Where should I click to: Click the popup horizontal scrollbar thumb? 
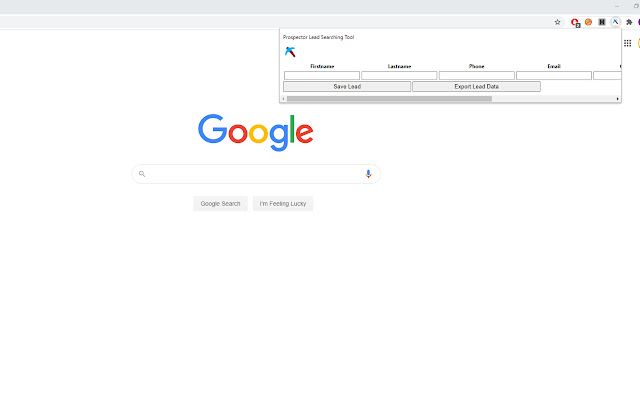(389, 99)
